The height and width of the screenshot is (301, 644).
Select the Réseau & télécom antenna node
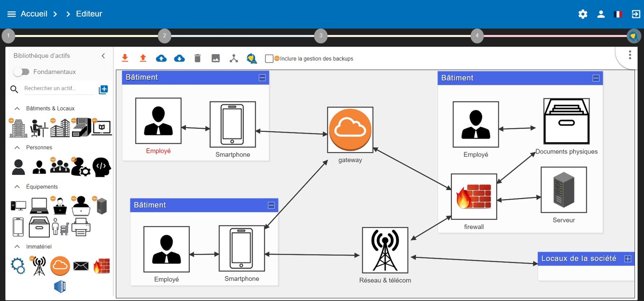click(385, 250)
